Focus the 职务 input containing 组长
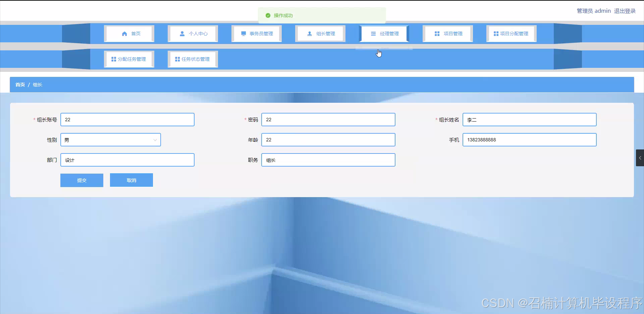Screen dimensions: 644x314 (x=328, y=160)
